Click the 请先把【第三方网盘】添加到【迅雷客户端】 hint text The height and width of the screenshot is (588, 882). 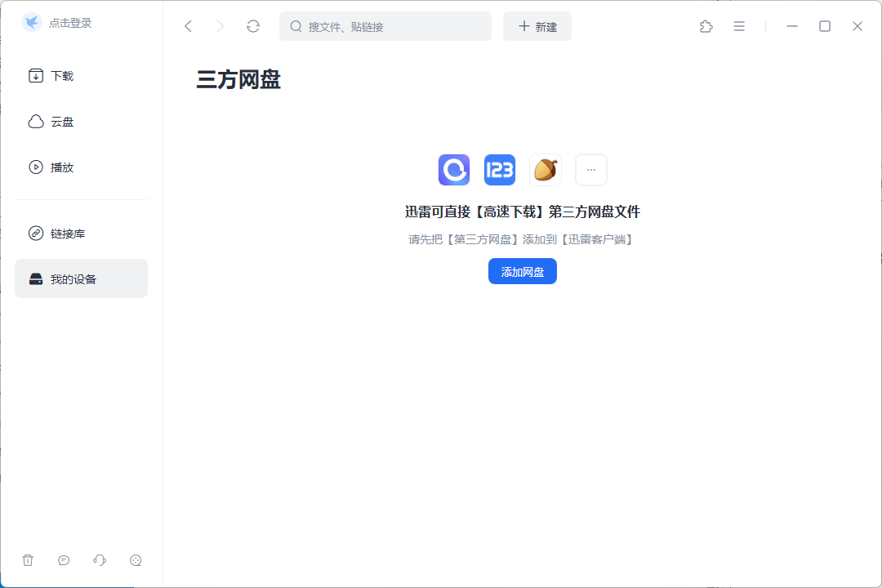523,239
